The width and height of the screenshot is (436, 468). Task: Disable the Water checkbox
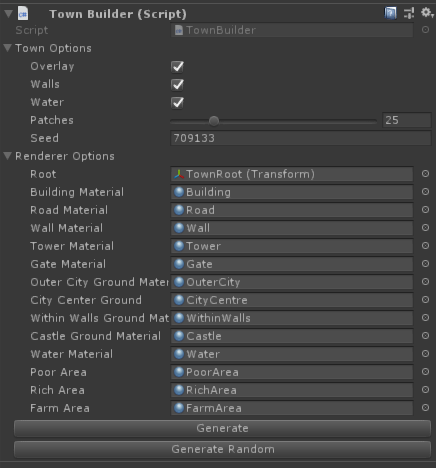pos(177,102)
